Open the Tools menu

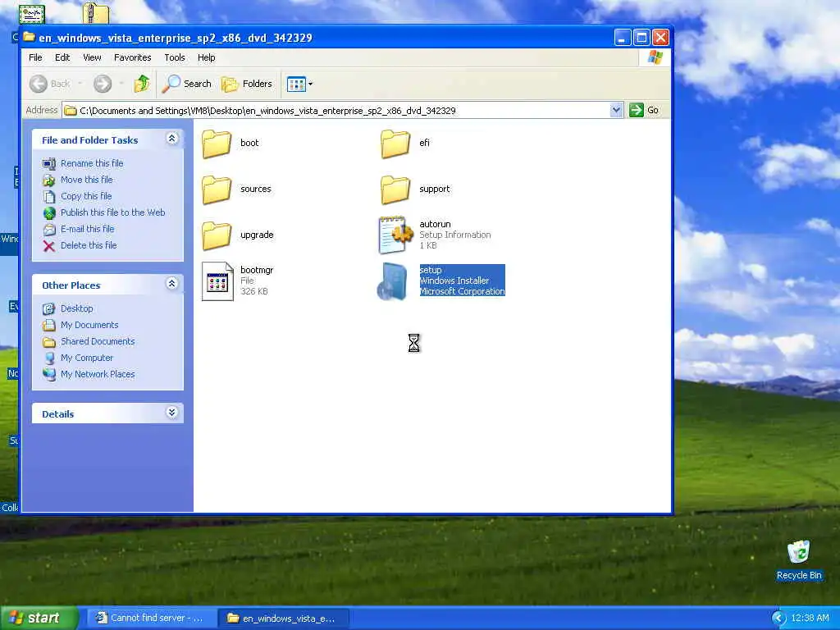175,57
